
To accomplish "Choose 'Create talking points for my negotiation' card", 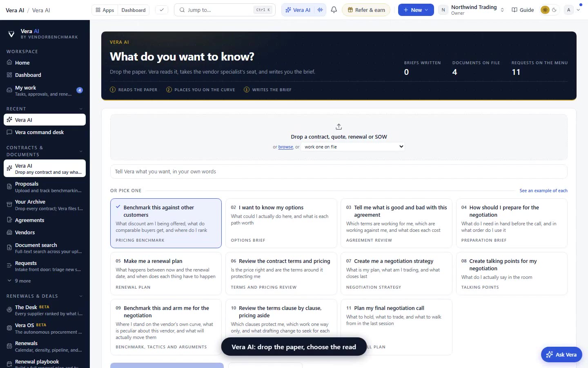I will pyautogui.click(x=512, y=274).
